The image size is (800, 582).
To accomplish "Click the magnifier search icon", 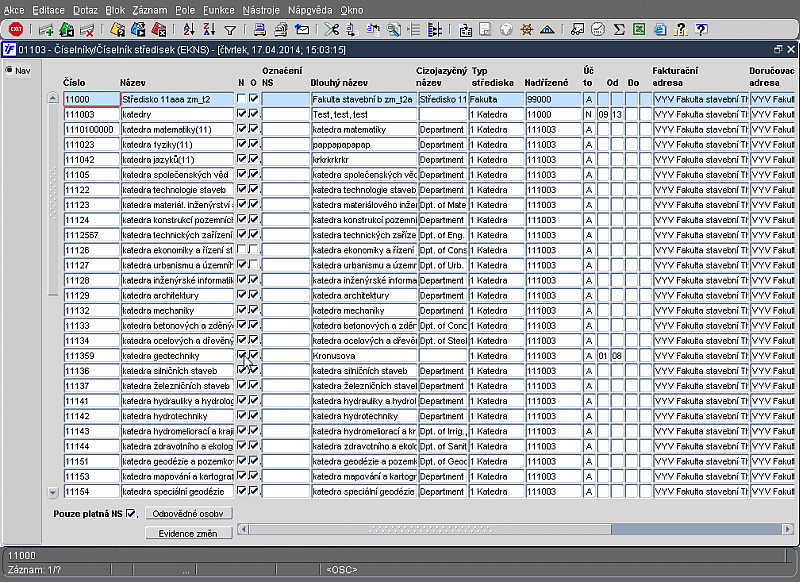I will [x=393, y=30].
